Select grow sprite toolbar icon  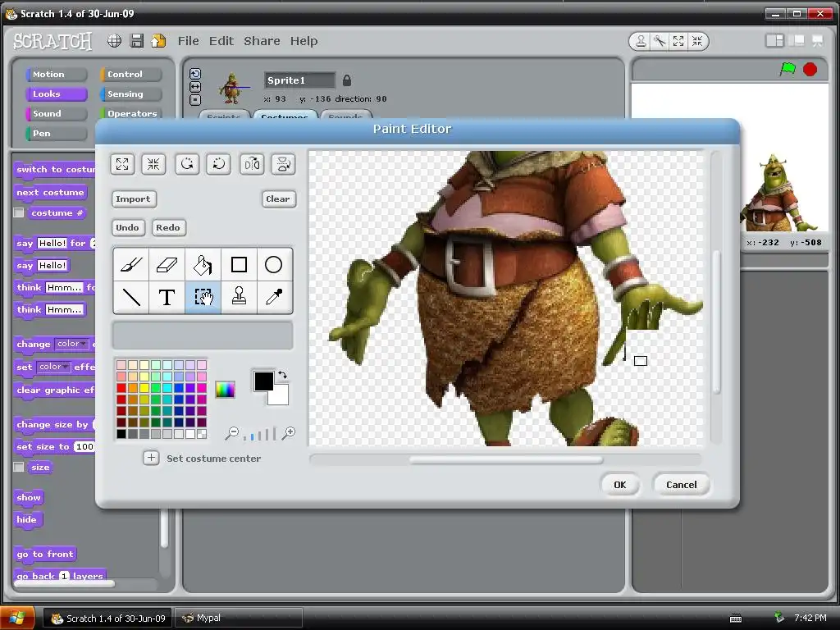click(x=678, y=41)
